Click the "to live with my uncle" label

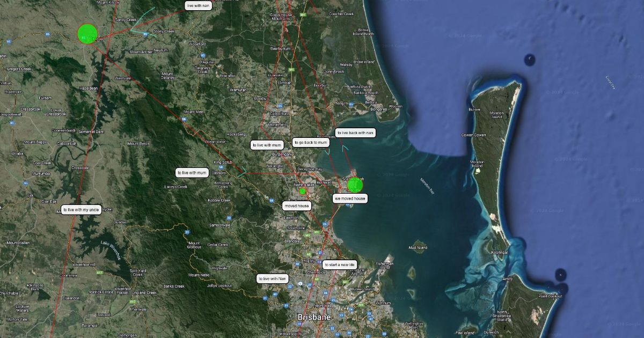(80, 210)
